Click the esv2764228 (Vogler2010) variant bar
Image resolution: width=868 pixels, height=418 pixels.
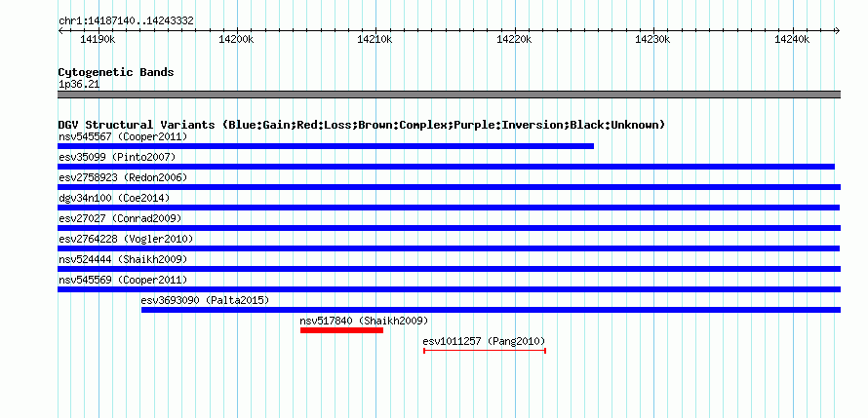pyautogui.click(x=449, y=248)
